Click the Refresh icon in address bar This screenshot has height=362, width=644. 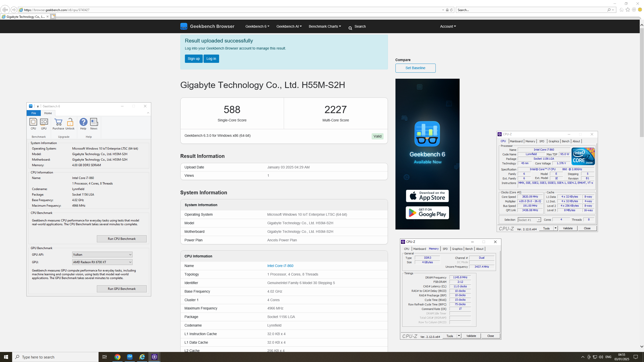coord(451,10)
